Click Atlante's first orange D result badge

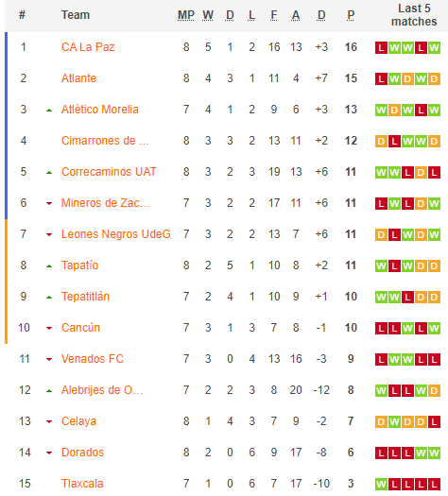[x=407, y=78]
